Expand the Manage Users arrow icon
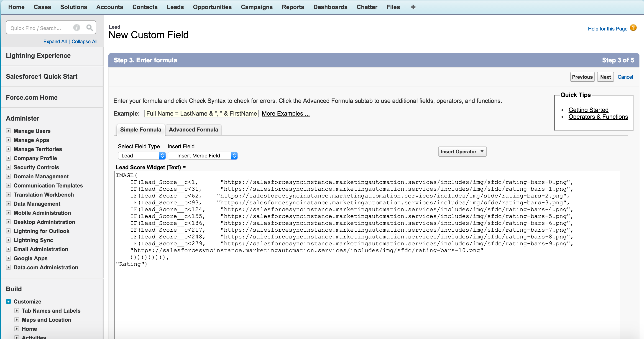Viewport: 644px width, 339px height. click(x=8, y=131)
